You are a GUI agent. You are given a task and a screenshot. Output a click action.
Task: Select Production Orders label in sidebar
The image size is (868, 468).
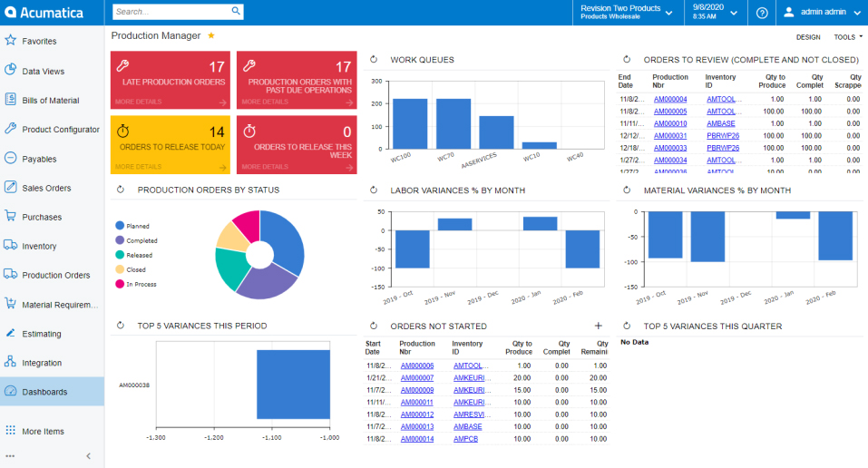[x=56, y=275]
